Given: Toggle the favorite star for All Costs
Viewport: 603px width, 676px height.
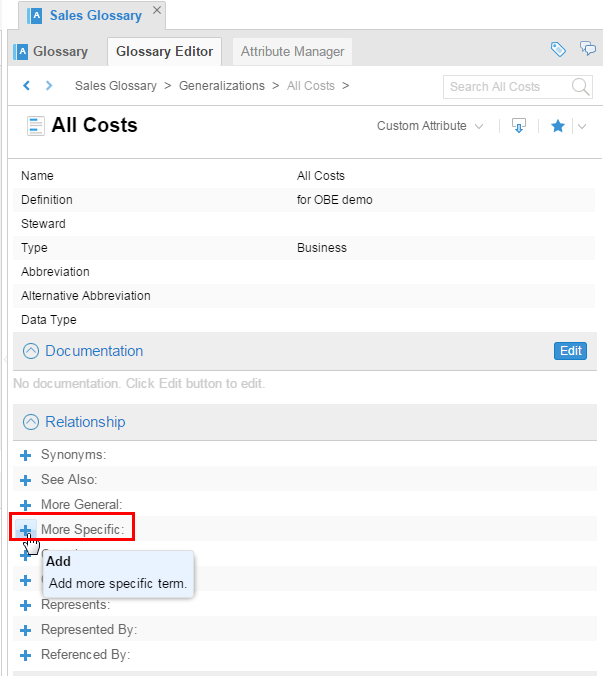Looking at the screenshot, I should pos(558,126).
